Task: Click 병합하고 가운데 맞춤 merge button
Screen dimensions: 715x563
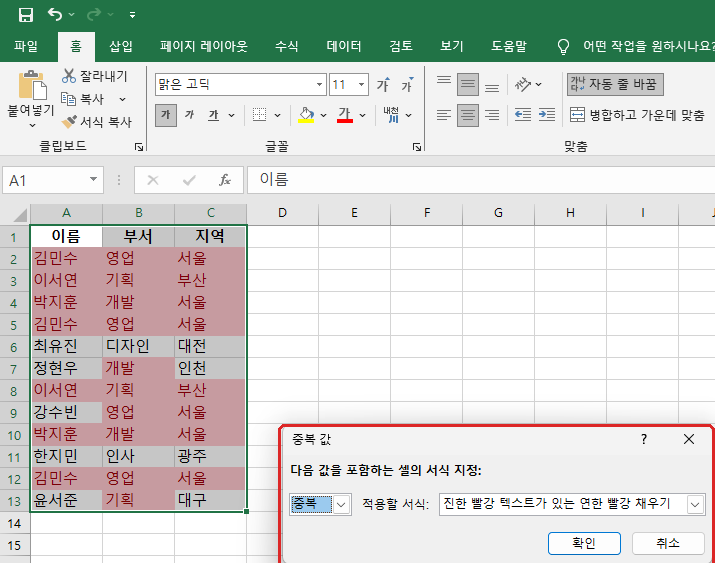Action: tap(637, 115)
